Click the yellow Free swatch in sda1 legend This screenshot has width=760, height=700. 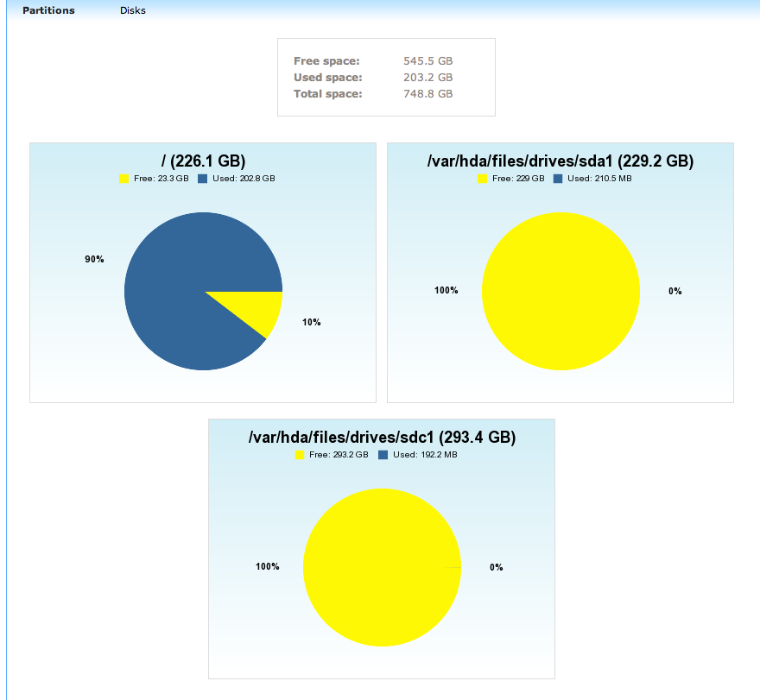coord(482,179)
